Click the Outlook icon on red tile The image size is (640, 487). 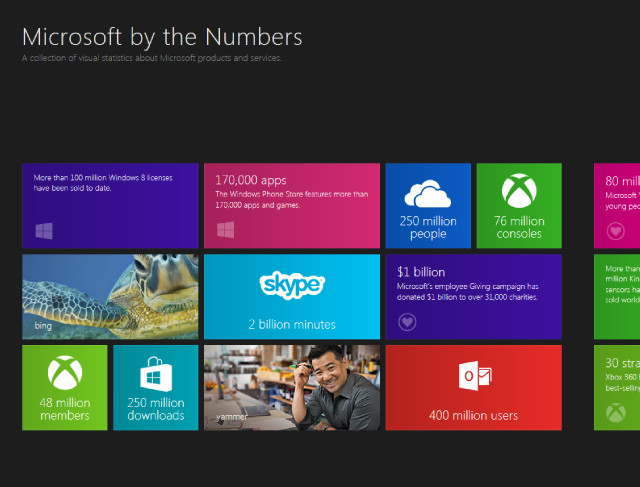[475, 376]
